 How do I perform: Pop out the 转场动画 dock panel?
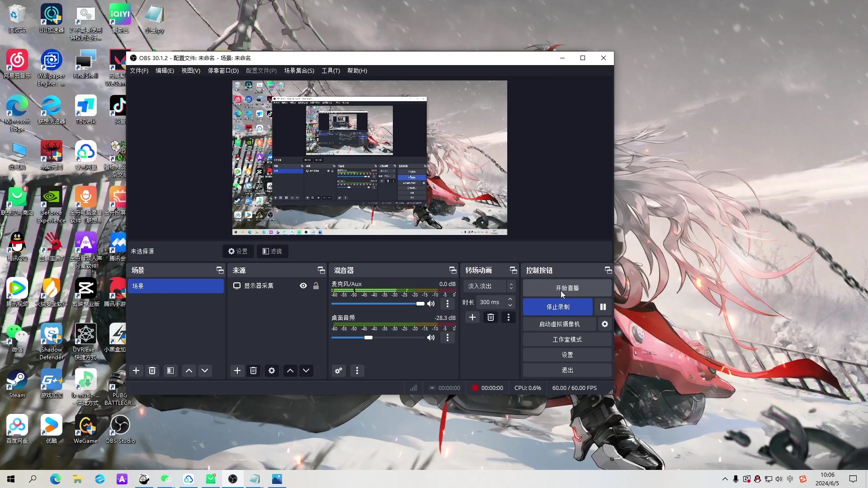point(514,270)
